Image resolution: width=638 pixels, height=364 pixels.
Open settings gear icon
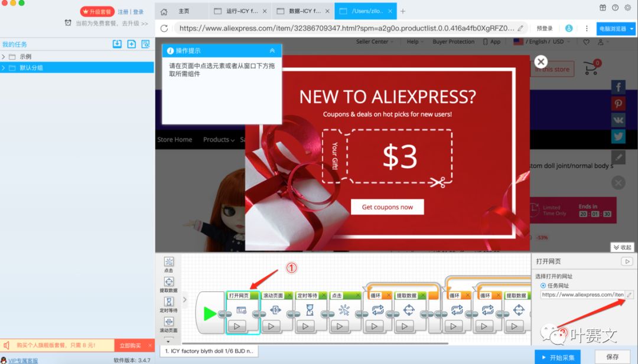tap(628, 7)
